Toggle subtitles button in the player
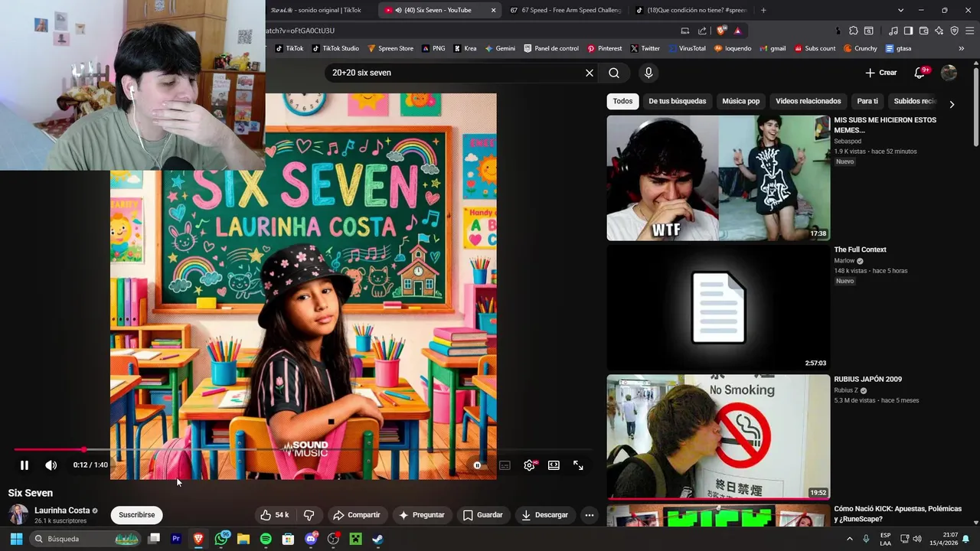 point(505,465)
